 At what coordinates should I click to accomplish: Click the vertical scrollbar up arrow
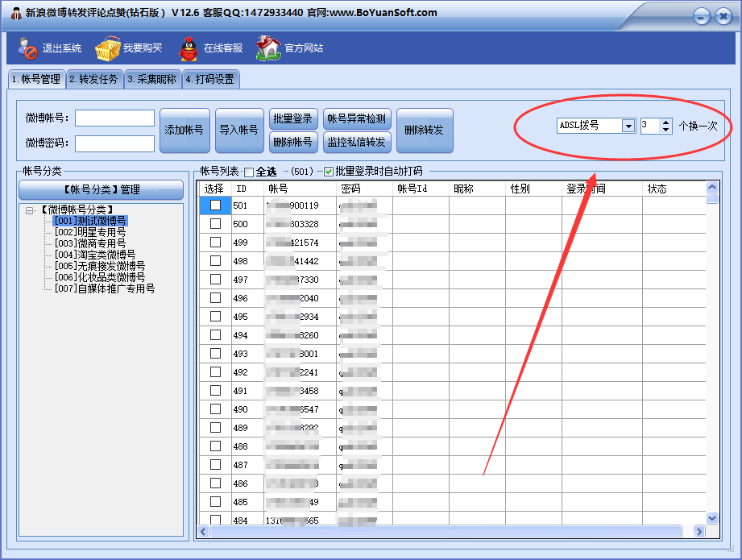711,187
